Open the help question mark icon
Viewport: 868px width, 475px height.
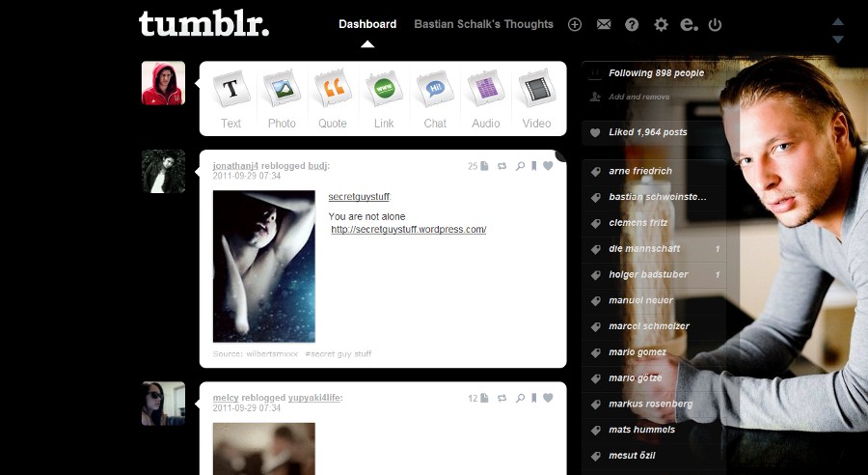coord(632,24)
